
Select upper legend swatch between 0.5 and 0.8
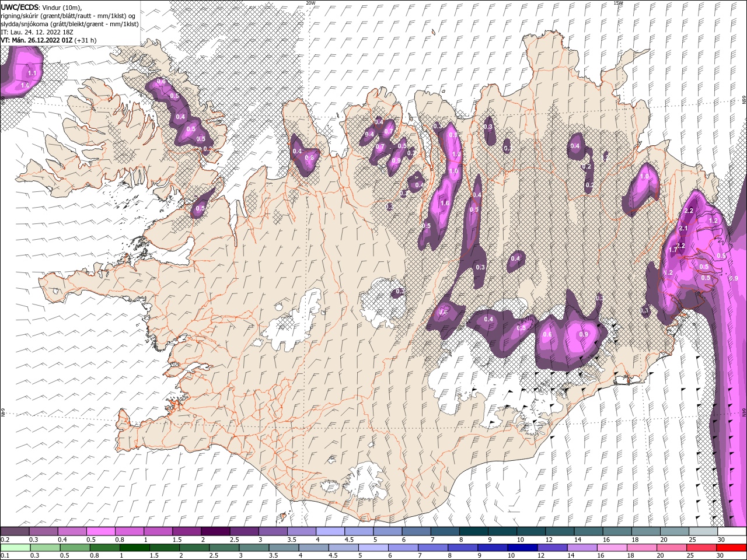point(100,531)
